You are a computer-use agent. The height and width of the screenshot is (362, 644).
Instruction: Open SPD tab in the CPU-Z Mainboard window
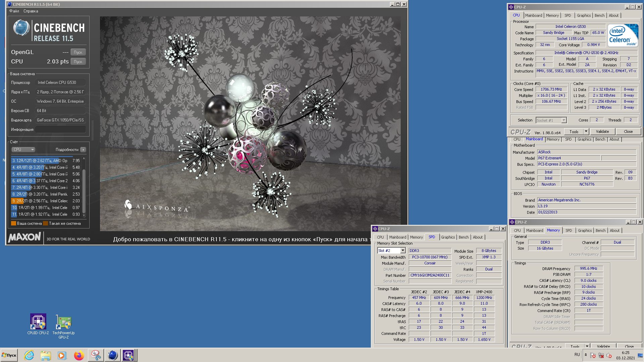tap(568, 139)
